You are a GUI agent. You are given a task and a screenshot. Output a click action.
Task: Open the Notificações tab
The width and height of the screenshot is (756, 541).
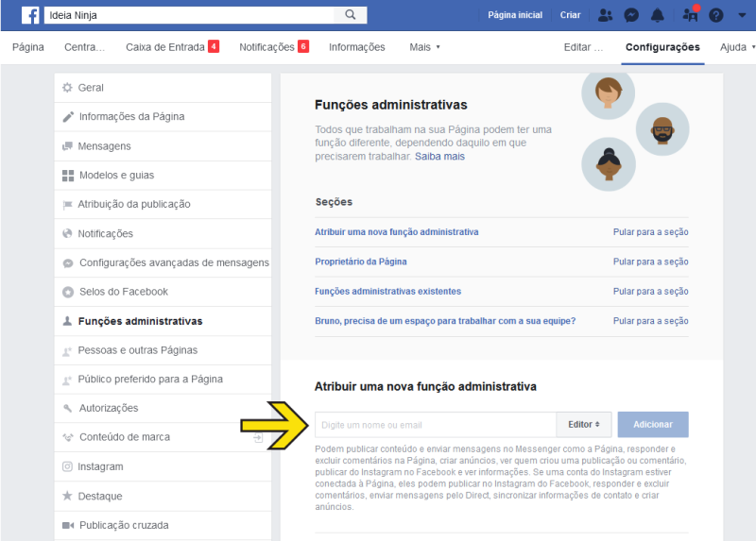tap(273, 47)
